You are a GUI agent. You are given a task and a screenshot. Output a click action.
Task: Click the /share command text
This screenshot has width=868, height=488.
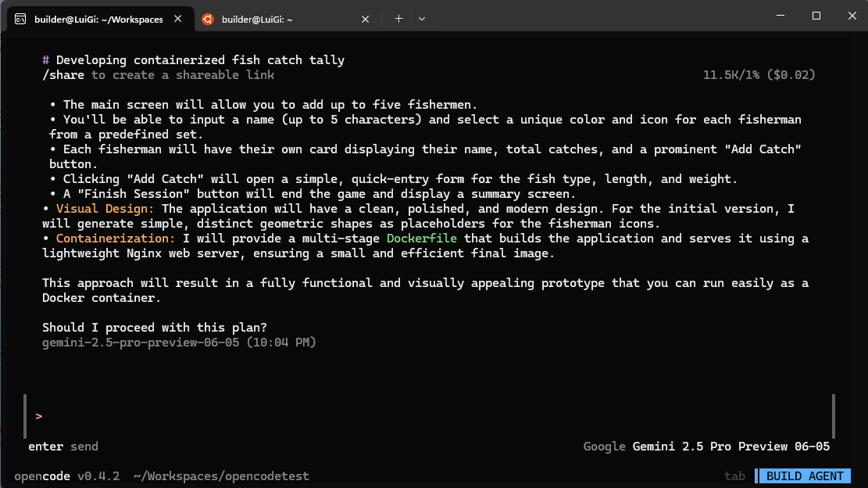coord(63,75)
